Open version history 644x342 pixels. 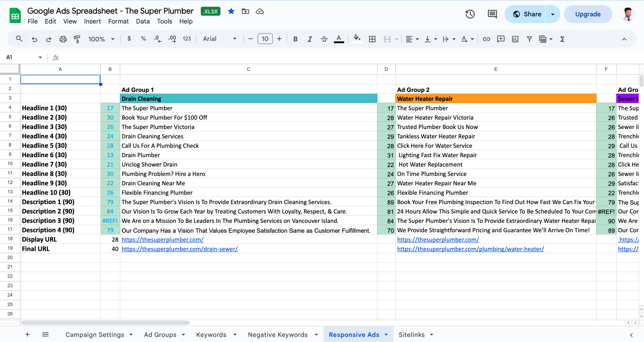click(x=470, y=14)
